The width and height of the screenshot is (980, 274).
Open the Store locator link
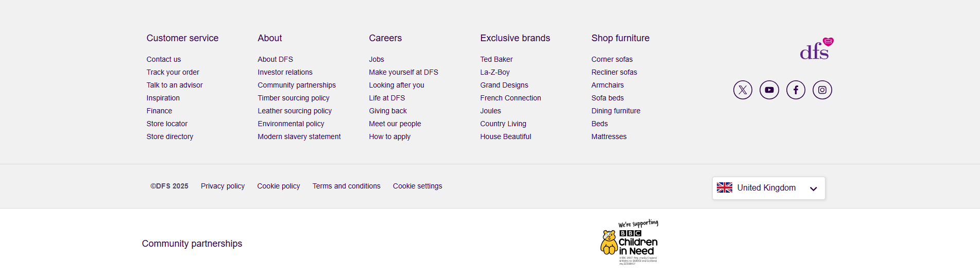tap(167, 124)
